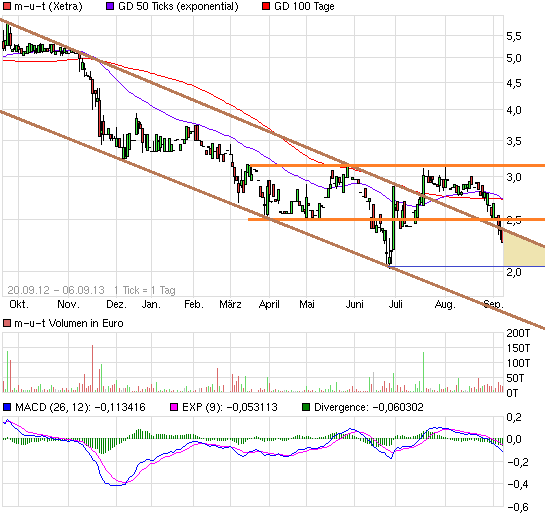The image size is (545, 515).
Task: Click the blue MACD legend swatch
Action: [7, 407]
